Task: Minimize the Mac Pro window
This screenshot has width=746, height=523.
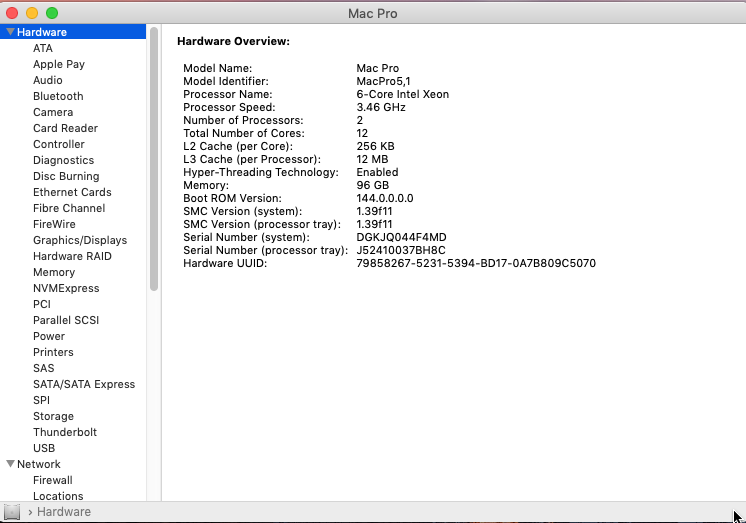Action: (32, 13)
